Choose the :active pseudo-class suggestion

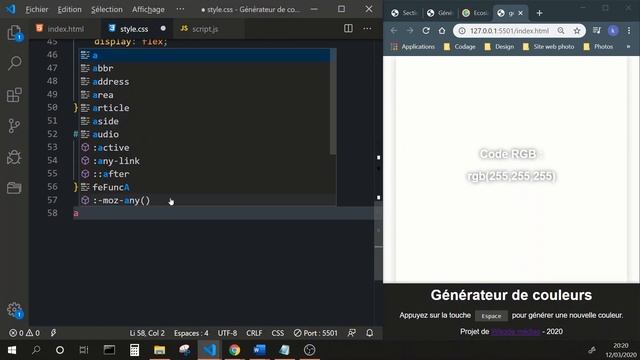point(207,147)
